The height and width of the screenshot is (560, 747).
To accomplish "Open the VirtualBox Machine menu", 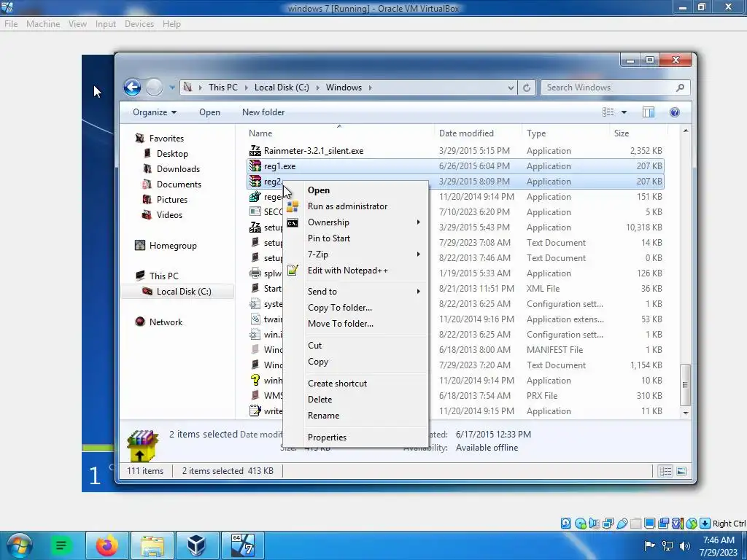I will pos(43,24).
